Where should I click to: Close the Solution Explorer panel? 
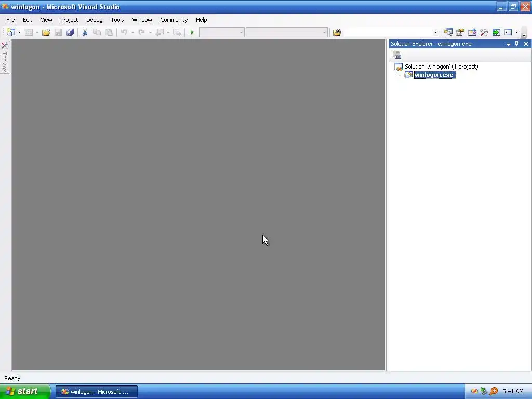[x=526, y=44]
